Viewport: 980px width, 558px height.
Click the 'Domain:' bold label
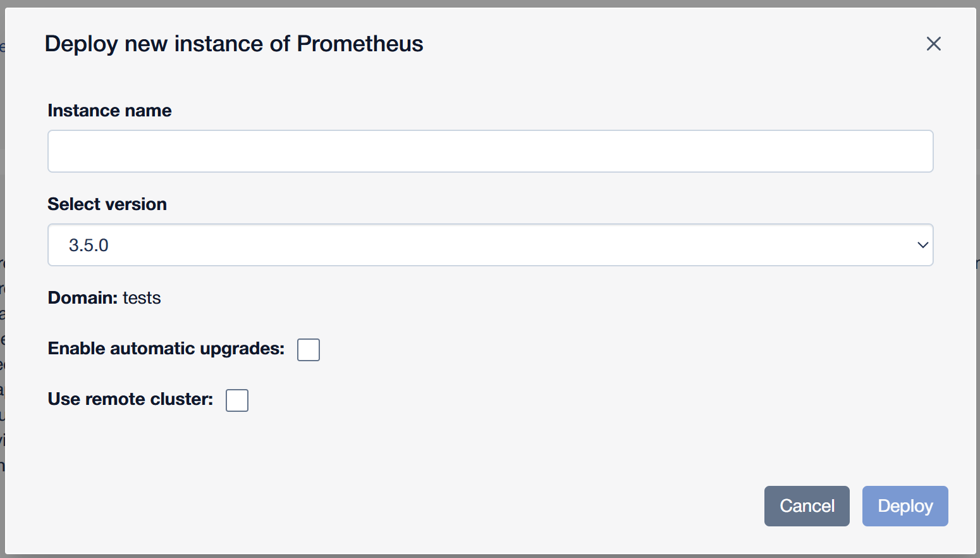(83, 298)
